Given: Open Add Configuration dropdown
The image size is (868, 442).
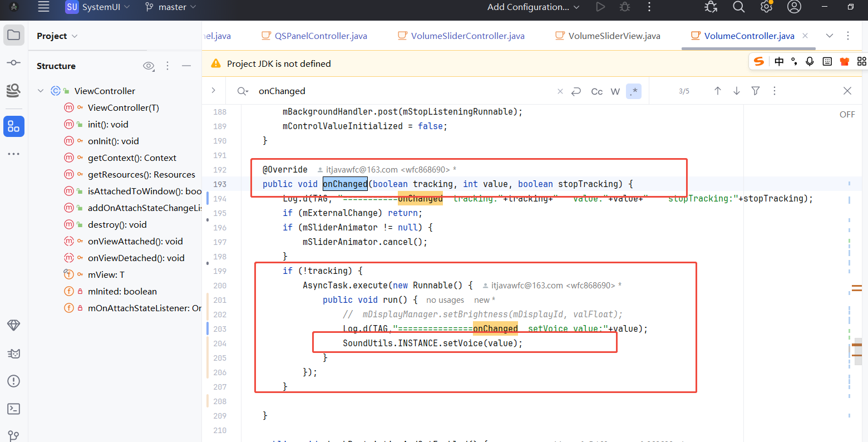Looking at the screenshot, I should 533,7.
